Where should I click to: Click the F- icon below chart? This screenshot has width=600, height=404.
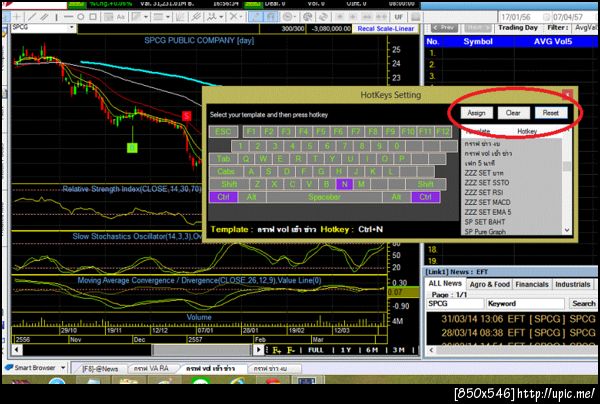pos(291,350)
